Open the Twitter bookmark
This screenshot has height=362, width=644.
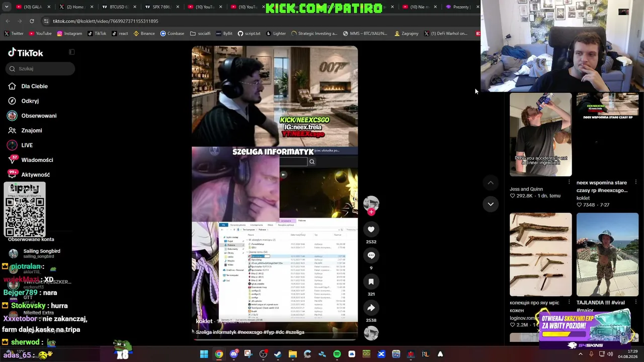click(x=14, y=34)
